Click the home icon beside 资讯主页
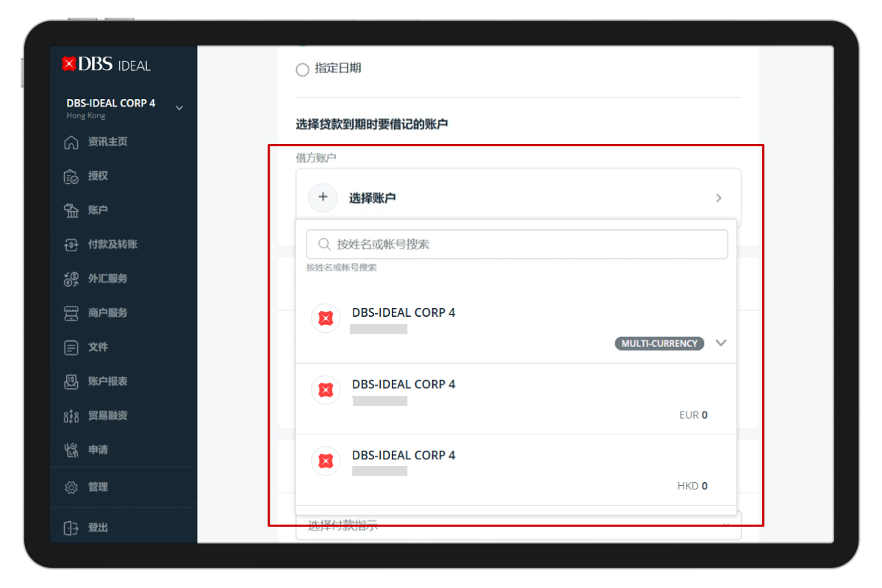 click(x=71, y=142)
